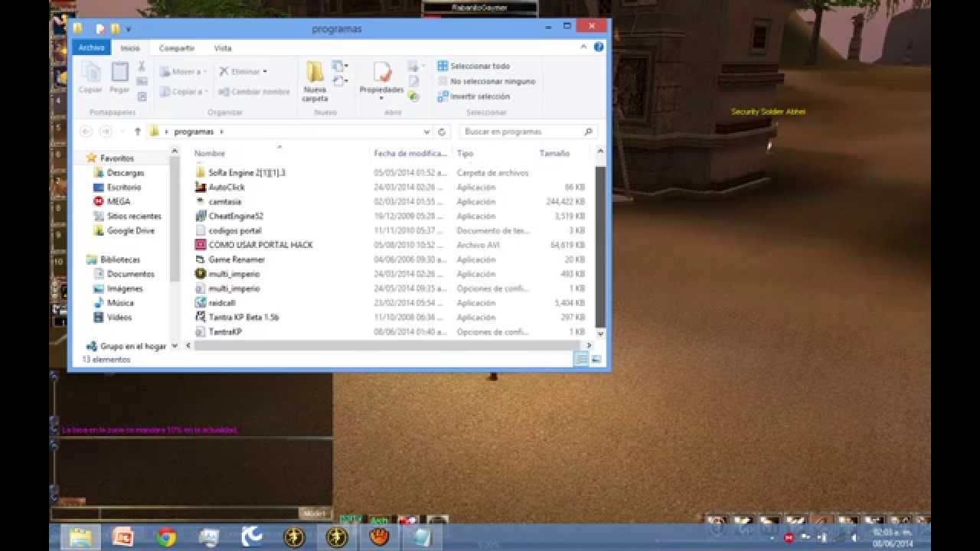The image size is (980, 551).
Task: Open MEGA in the navigation pane
Action: [x=118, y=202]
